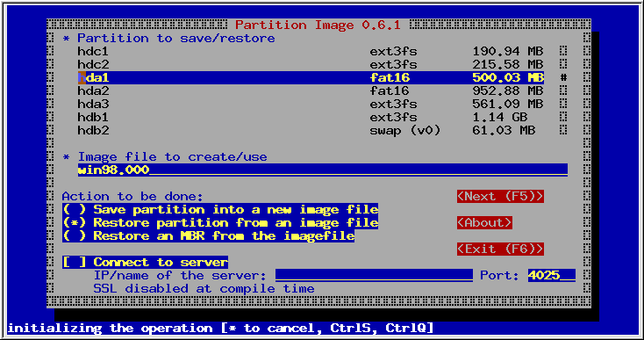Select the hdc1 ext3fs partition
Screen dimensions: 644x340
tap(311, 51)
